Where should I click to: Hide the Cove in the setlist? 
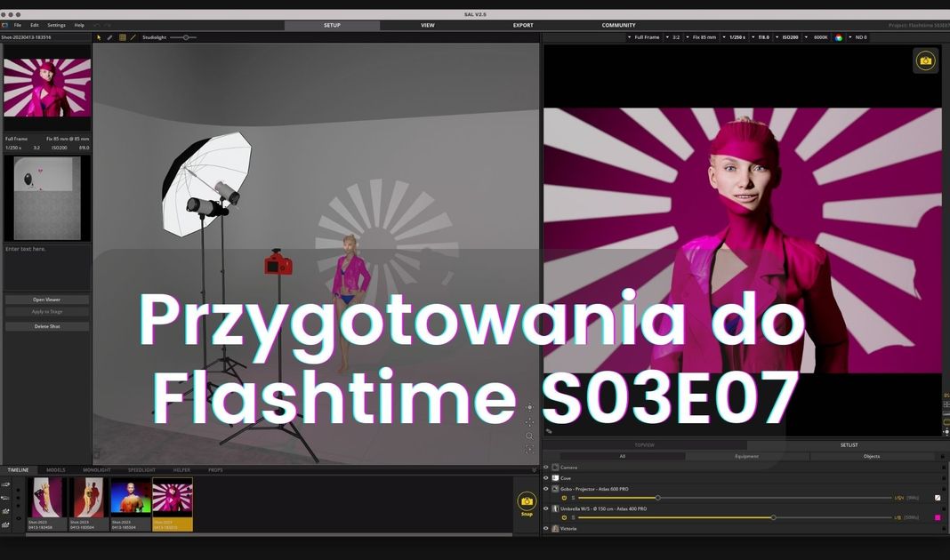coord(546,477)
